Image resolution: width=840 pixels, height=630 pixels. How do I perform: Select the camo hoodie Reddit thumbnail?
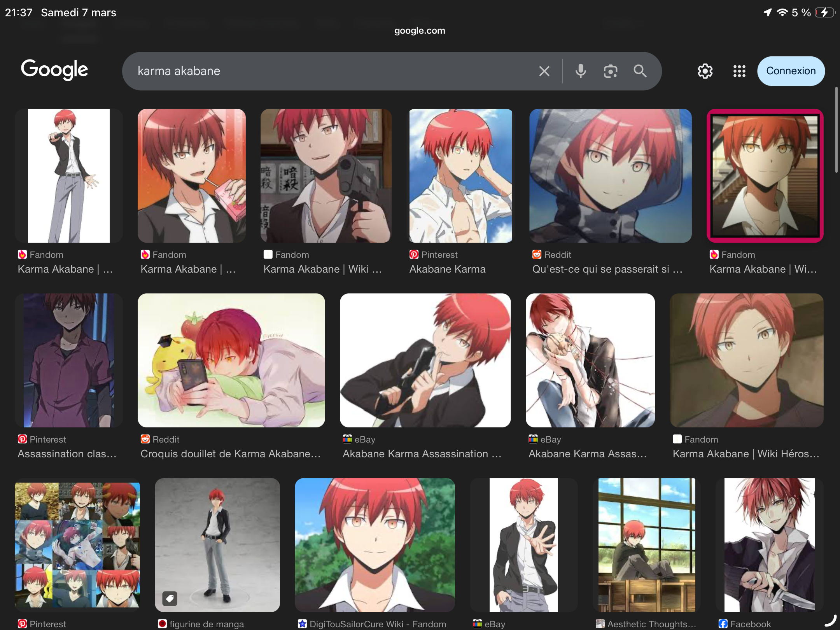(x=610, y=176)
